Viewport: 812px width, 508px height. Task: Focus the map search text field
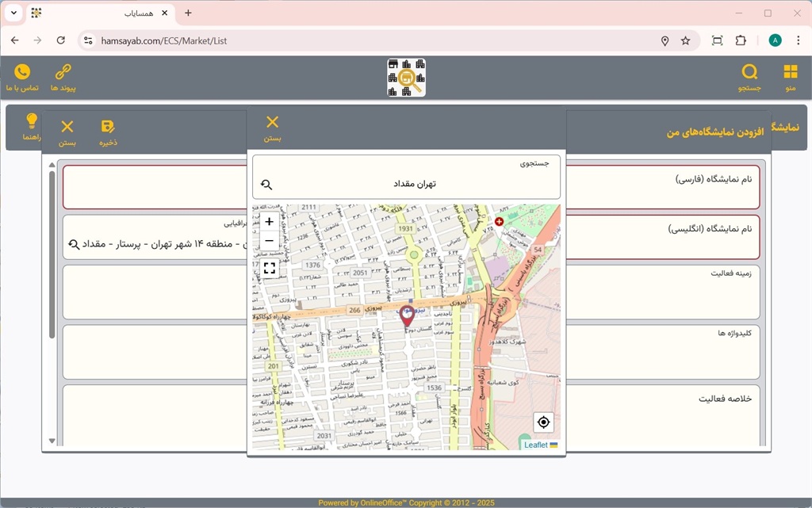(x=414, y=184)
